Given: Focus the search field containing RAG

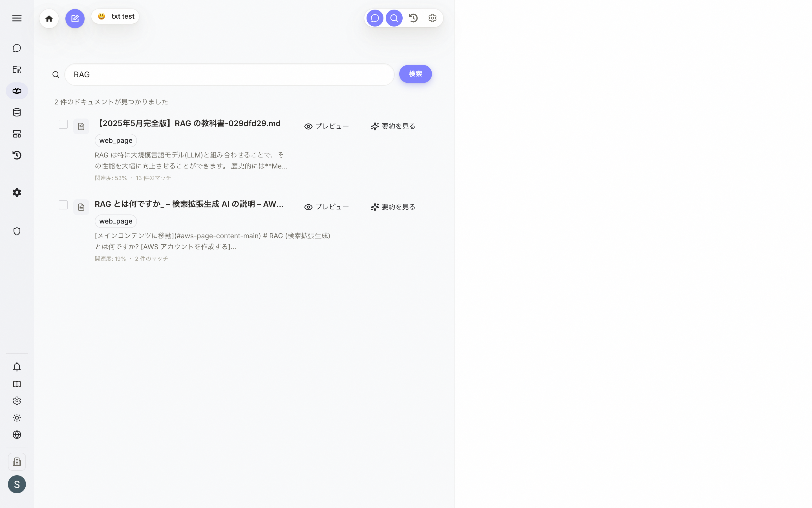Looking at the screenshot, I should (x=229, y=75).
